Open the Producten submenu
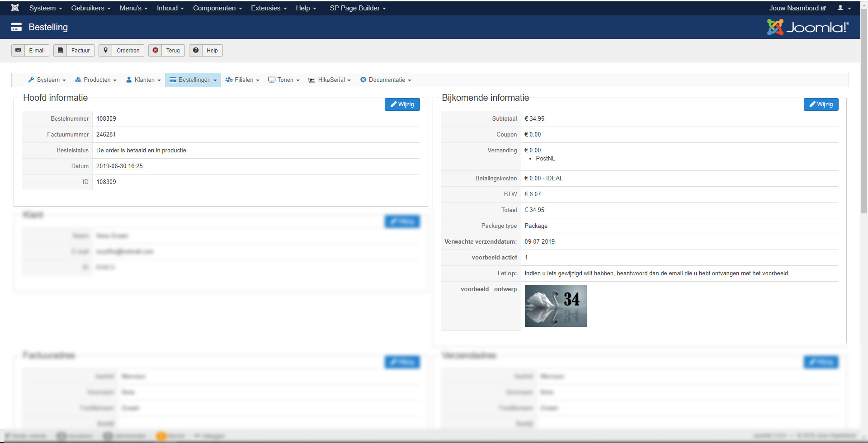868x443 pixels. coord(96,80)
